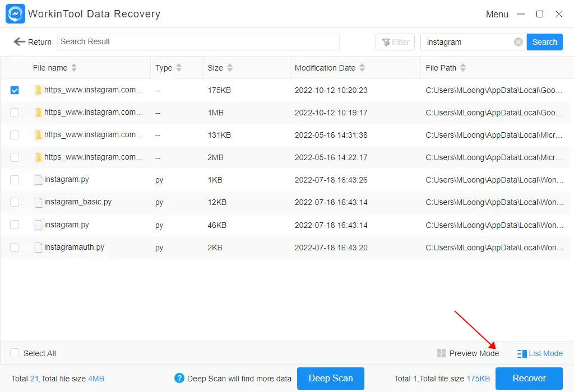574x392 pixels.
Task: Clear the instagram search text with the X icon
Action: click(518, 42)
